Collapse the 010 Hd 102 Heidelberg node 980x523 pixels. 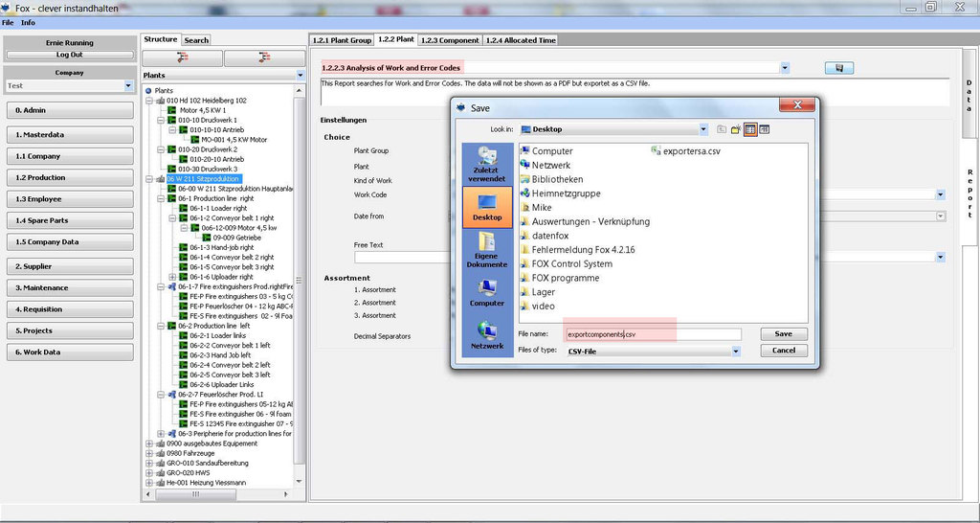149,101
